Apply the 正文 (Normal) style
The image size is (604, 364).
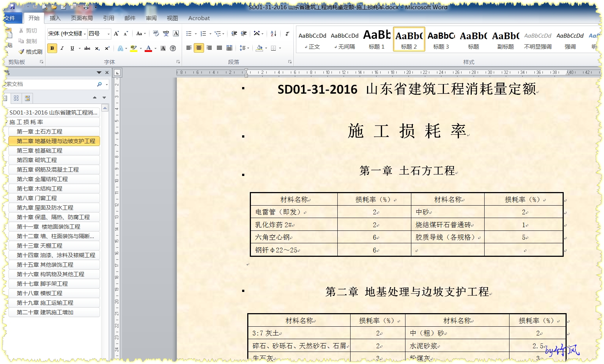click(x=312, y=39)
